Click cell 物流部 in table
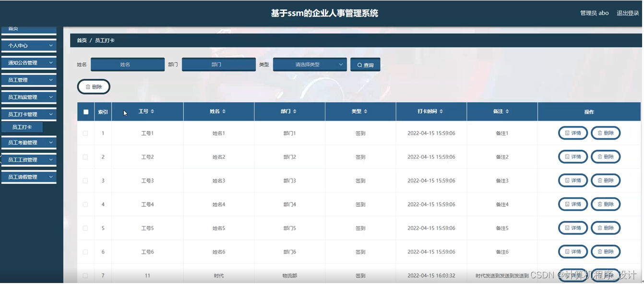644x284 pixels. coord(290,276)
